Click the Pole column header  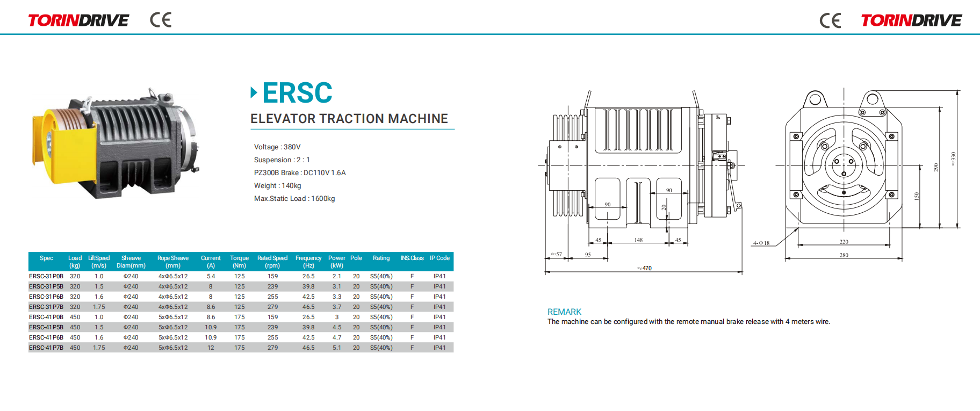[356, 258]
